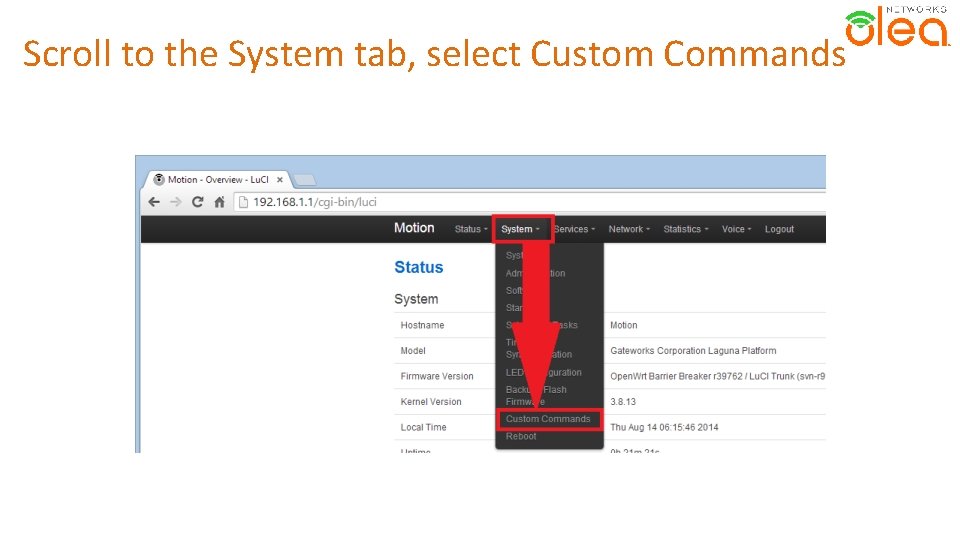Open the System dropdown menu
The width and height of the screenshot is (960, 540).
[520, 229]
